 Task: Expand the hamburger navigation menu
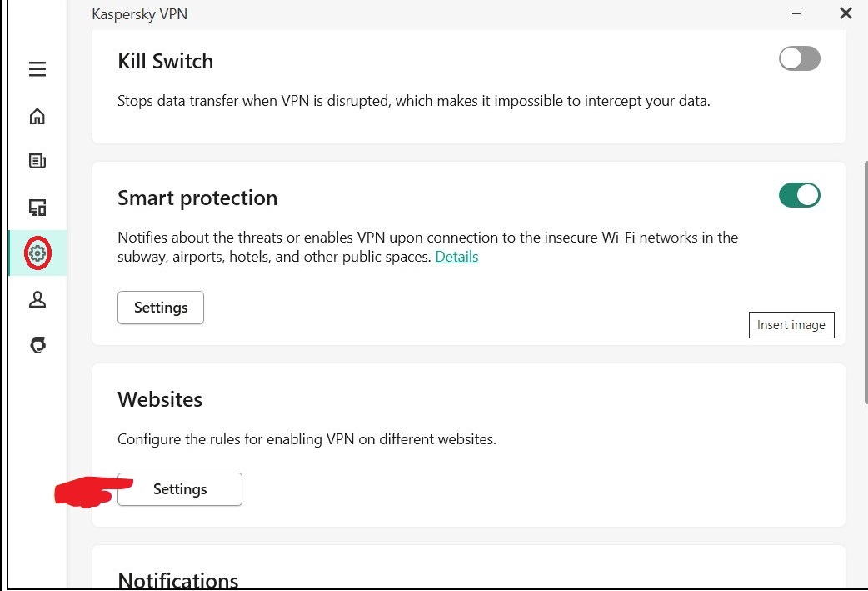37,69
